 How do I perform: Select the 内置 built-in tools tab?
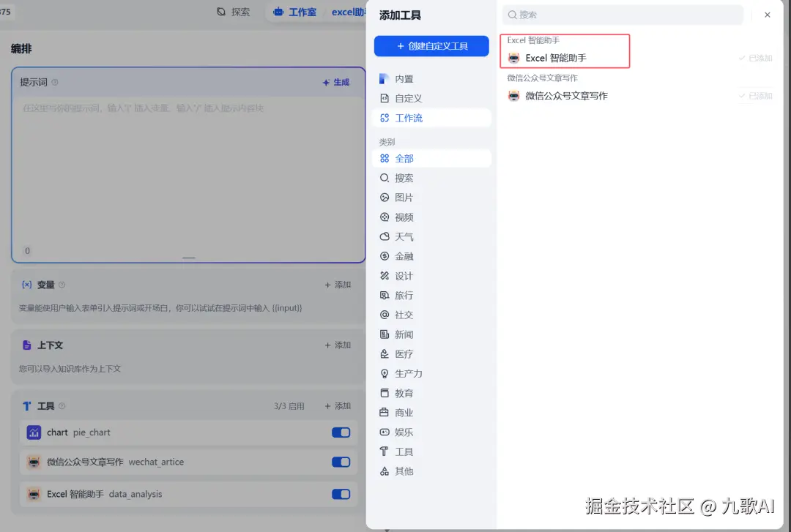pyautogui.click(x=431, y=78)
